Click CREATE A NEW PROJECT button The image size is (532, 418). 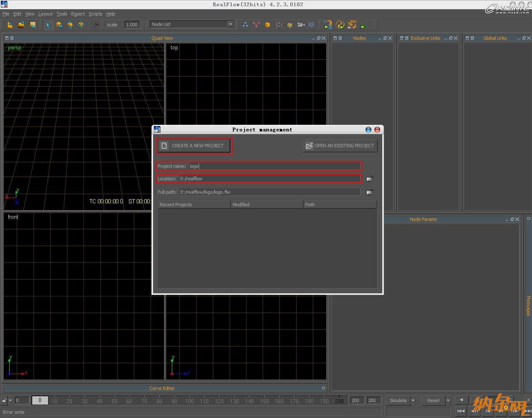pyautogui.click(x=194, y=146)
